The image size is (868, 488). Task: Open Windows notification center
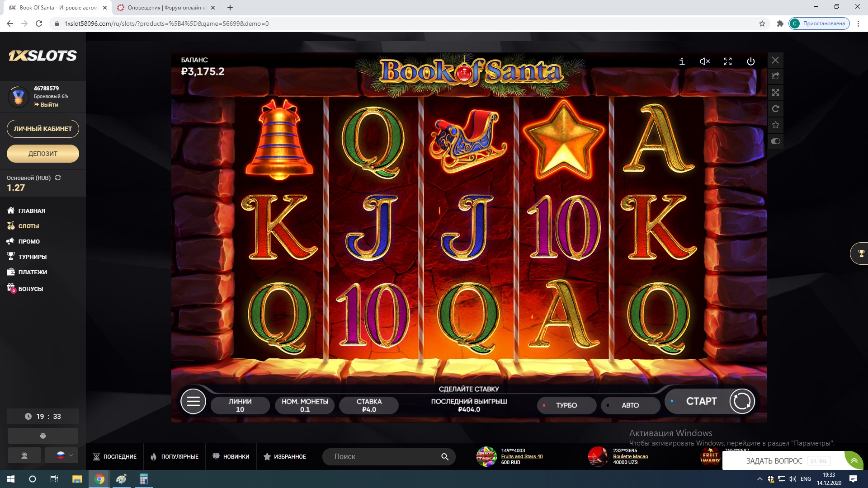click(853, 479)
